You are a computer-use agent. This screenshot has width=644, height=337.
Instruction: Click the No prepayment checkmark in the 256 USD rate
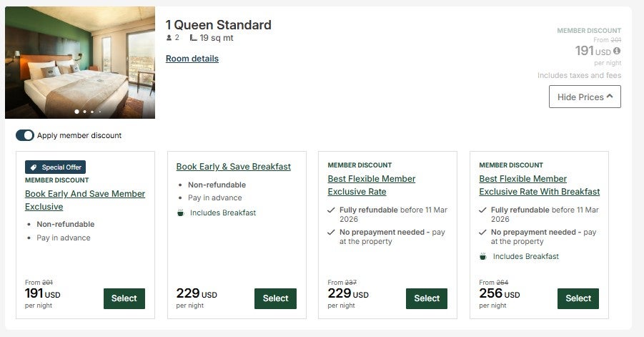(x=483, y=233)
